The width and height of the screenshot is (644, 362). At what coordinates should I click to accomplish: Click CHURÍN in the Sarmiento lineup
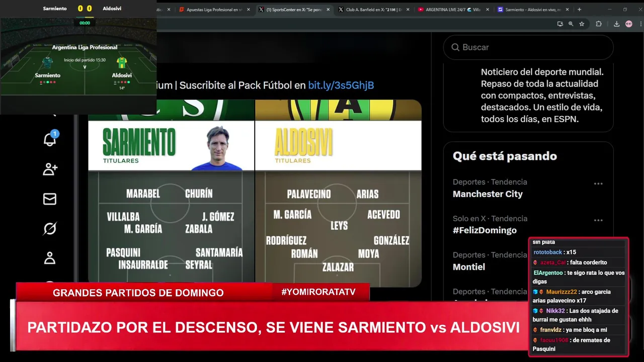point(199,194)
